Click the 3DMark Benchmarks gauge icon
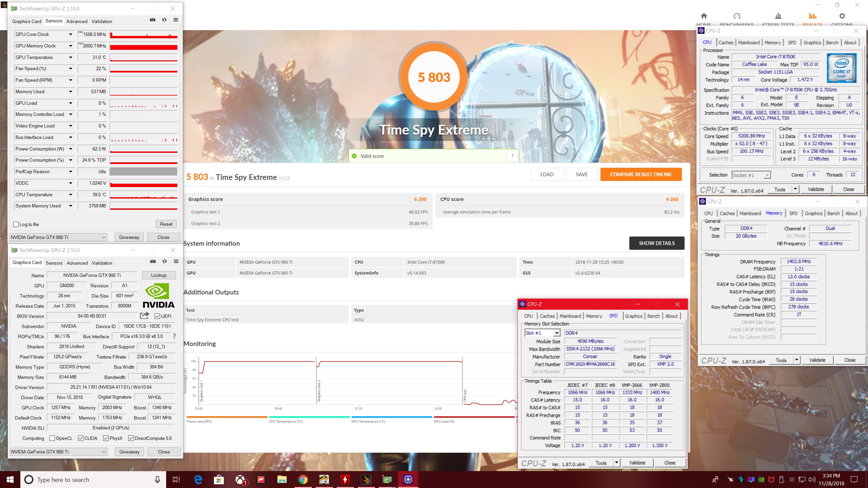868x488 pixels. [737, 16]
